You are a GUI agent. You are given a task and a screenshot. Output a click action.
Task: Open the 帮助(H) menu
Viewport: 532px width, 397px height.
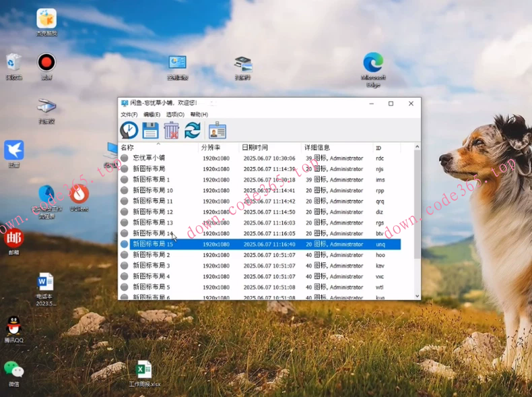tap(199, 115)
